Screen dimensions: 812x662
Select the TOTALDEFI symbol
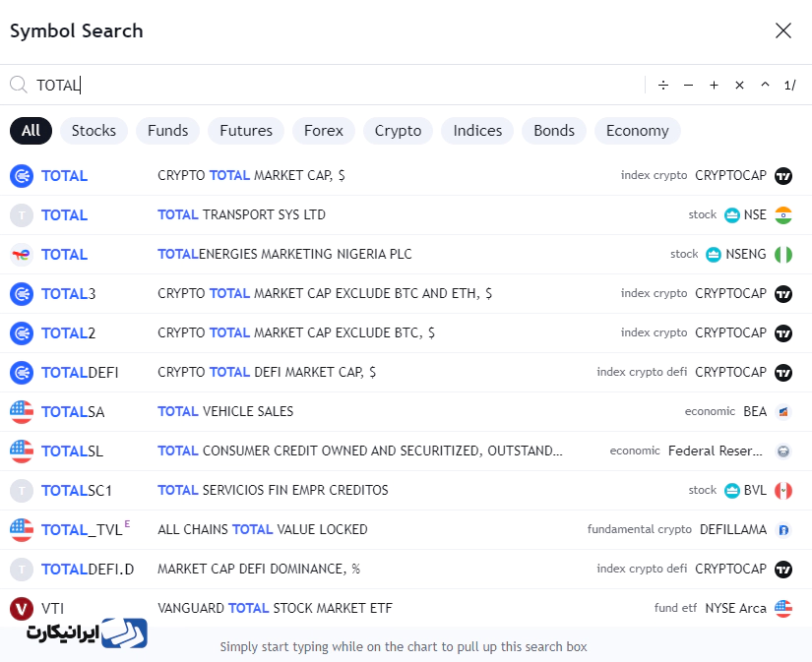pos(80,373)
